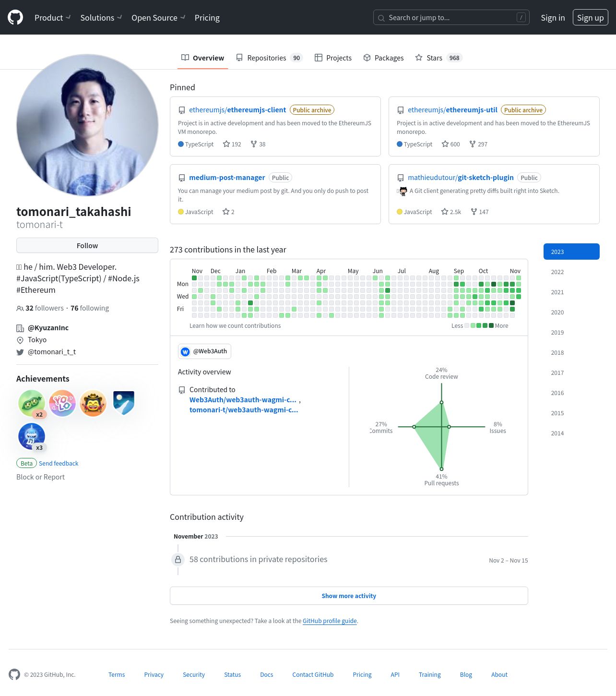Expand the Product menu
Viewport: 616px width, 696px height.
click(52, 18)
